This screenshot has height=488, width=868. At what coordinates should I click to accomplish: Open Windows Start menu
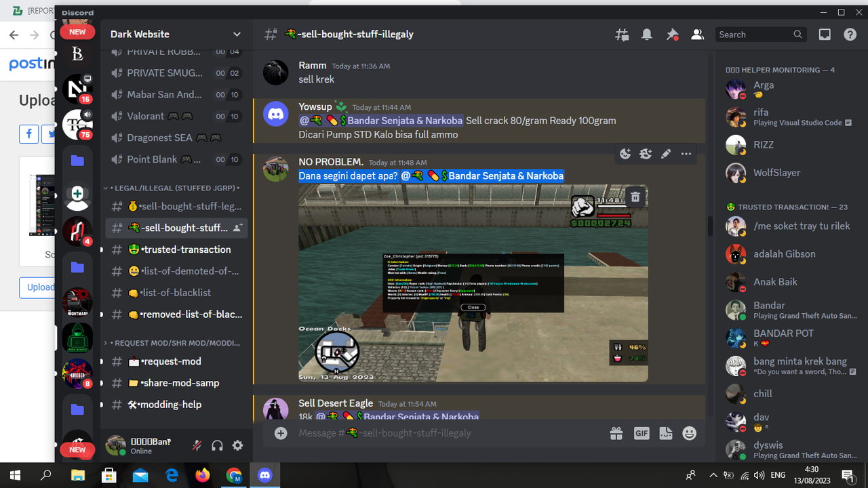[15, 475]
